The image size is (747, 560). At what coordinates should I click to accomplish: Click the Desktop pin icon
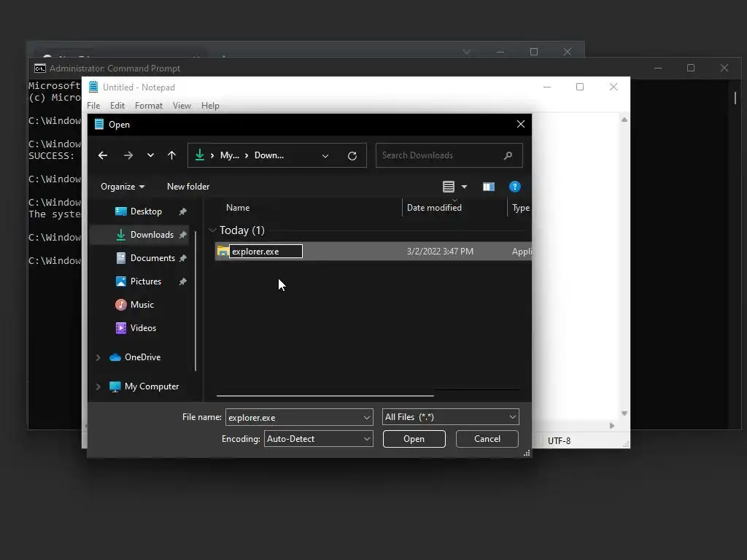tap(182, 211)
